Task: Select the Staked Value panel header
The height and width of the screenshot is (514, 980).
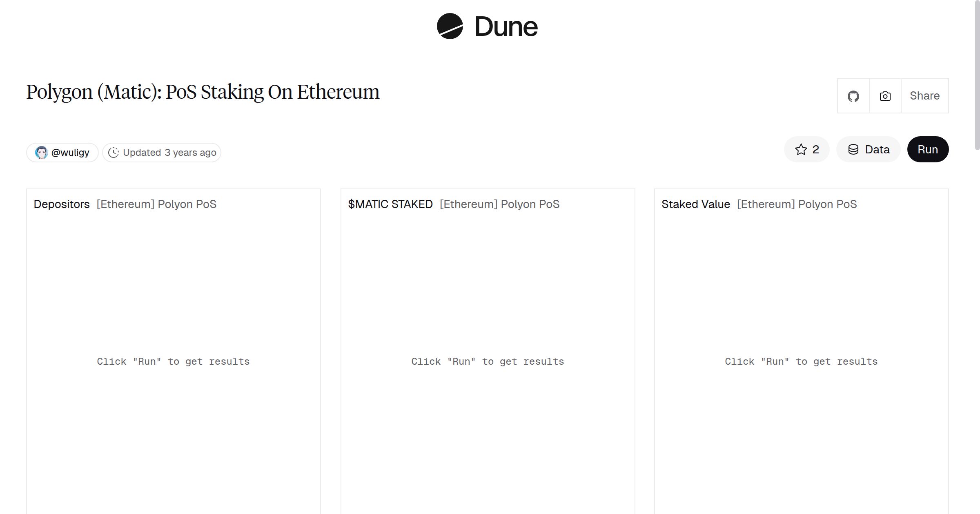Action: click(695, 204)
